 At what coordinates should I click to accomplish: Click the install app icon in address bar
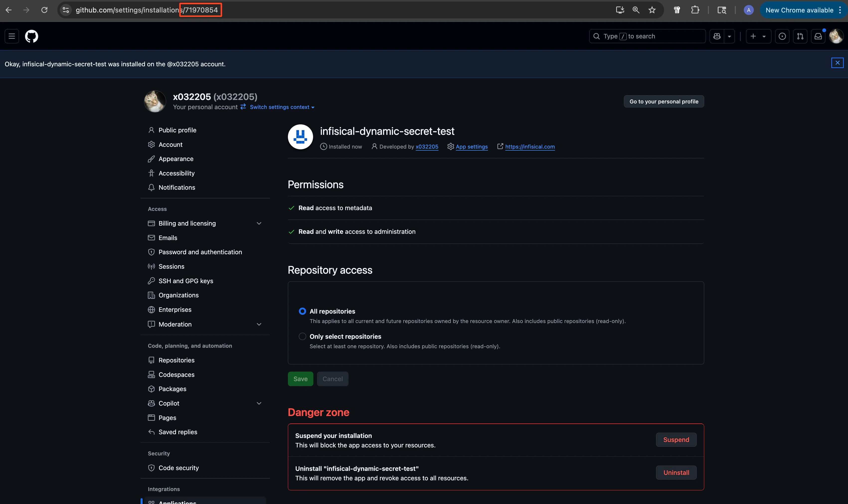620,10
